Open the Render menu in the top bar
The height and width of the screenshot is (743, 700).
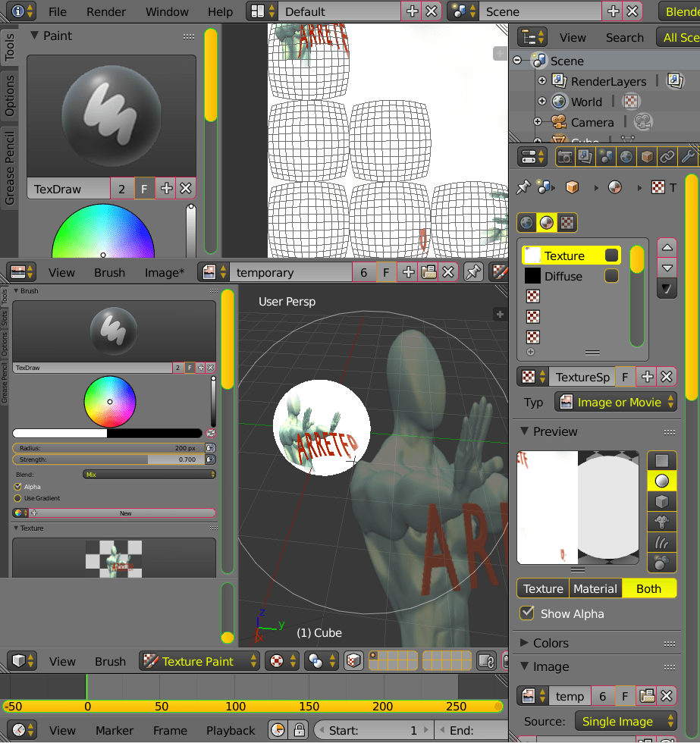click(x=105, y=11)
